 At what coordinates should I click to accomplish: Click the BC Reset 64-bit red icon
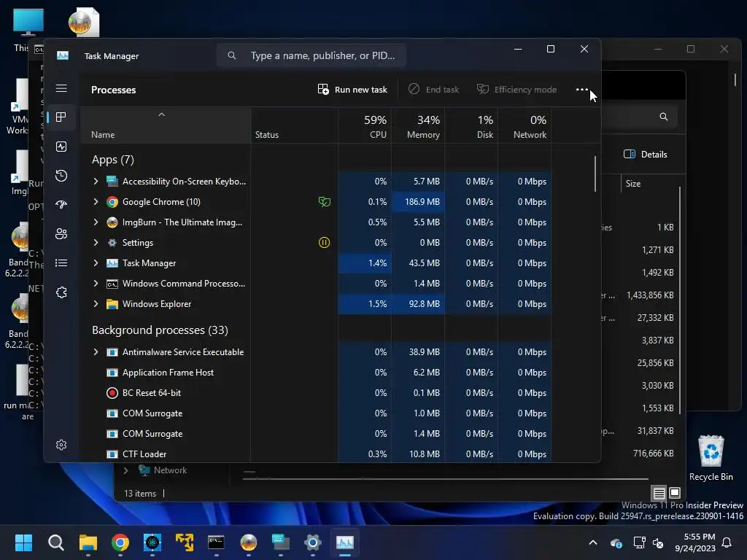point(112,393)
